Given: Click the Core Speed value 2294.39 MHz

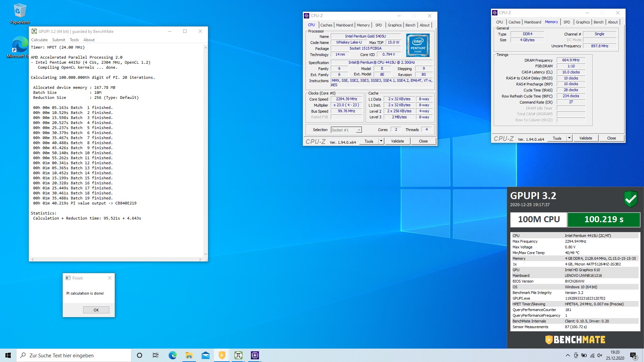Looking at the screenshot, I should click(x=346, y=99).
